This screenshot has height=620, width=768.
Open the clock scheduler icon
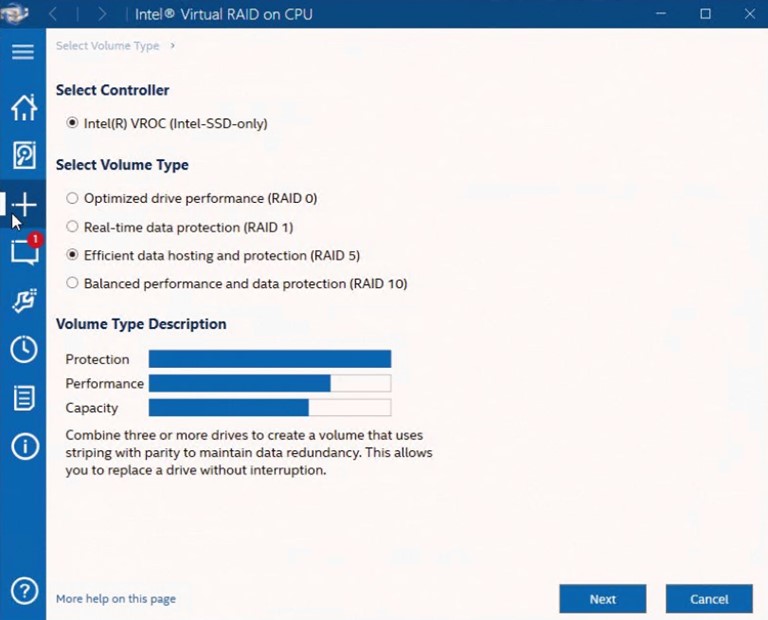tap(24, 349)
